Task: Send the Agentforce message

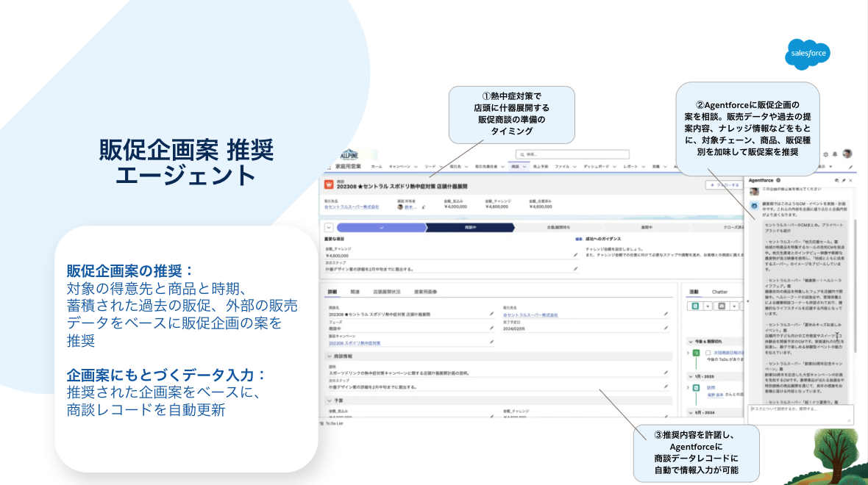Action: 849,421
